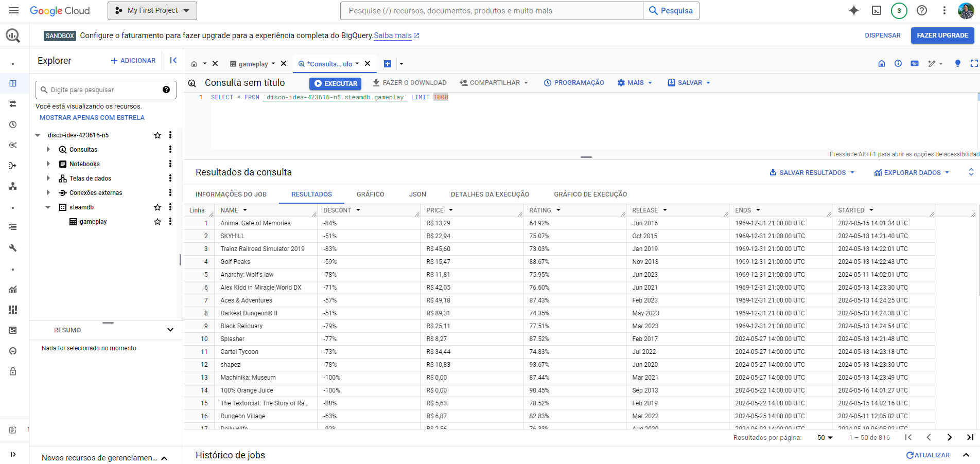Switch to the Gráfico tab

[x=371, y=194]
